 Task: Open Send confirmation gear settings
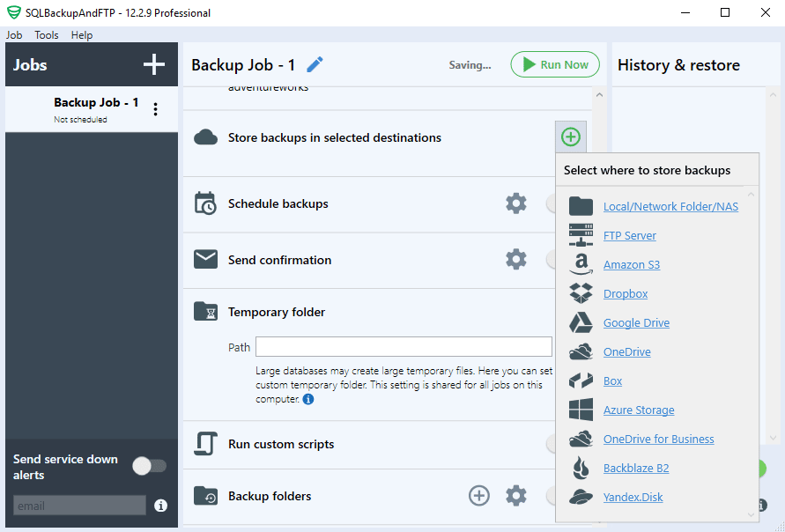point(516,259)
